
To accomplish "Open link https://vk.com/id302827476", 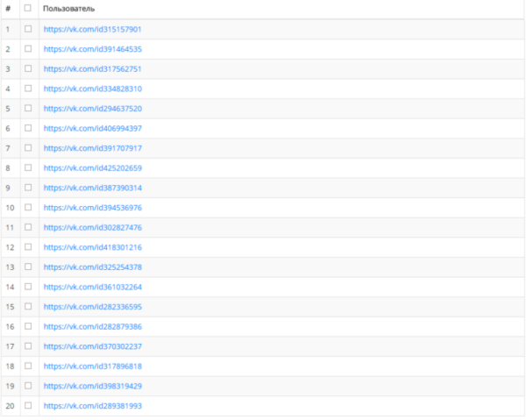I will tap(93, 227).
